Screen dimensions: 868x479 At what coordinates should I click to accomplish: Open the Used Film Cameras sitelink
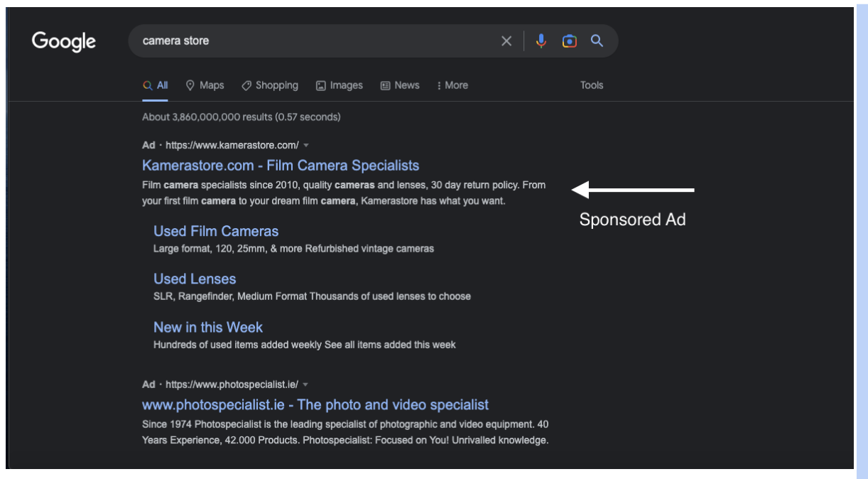coord(216,231)
